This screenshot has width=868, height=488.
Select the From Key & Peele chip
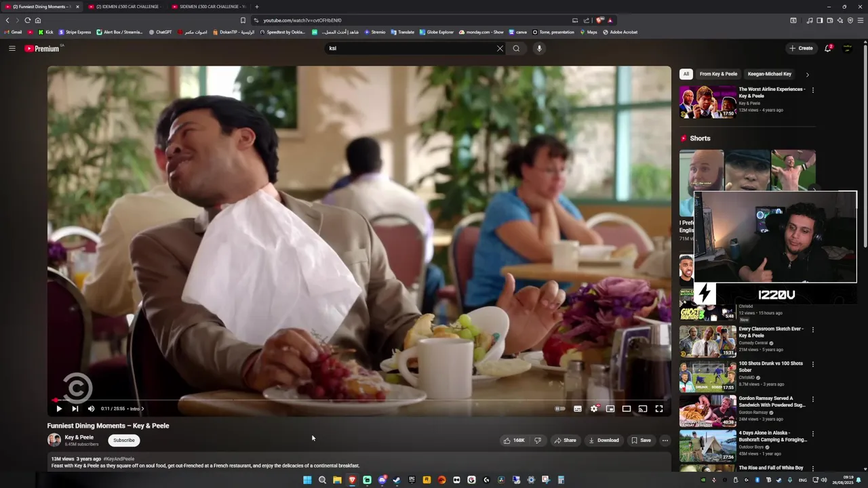click(718, 74)
